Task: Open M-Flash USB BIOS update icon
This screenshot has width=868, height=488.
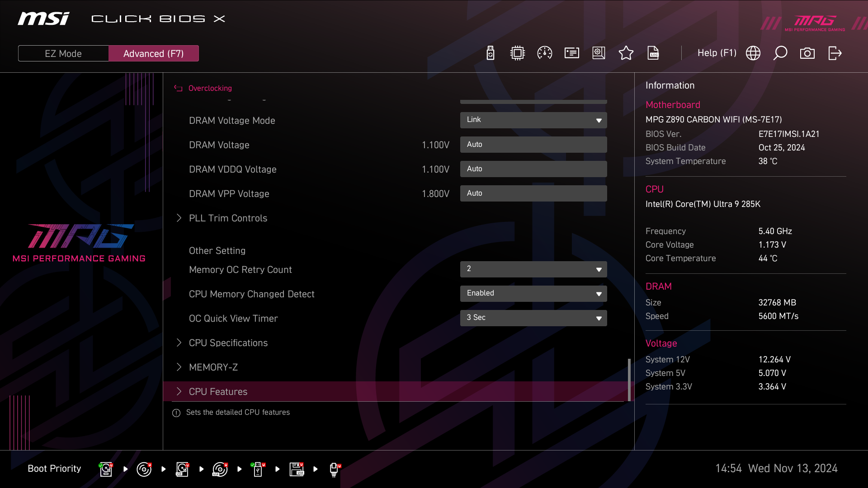Action: coord(491,53)
